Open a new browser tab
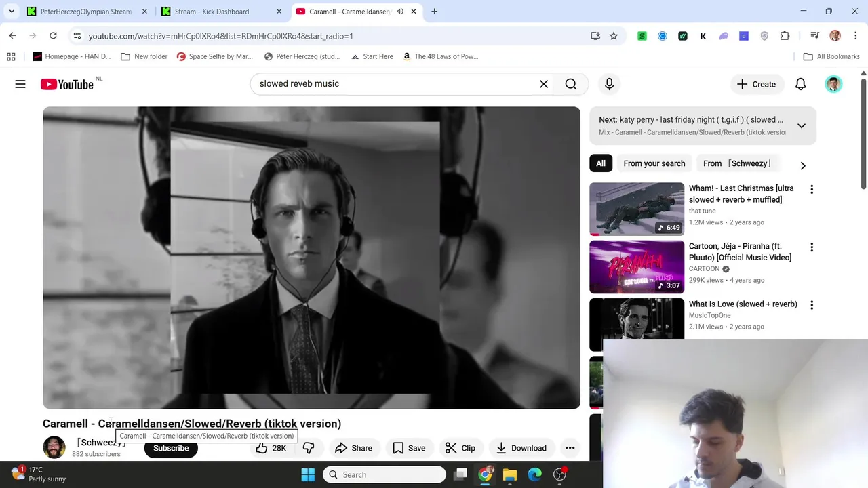Viewport: 868px width, 488px height. point(434,12)
